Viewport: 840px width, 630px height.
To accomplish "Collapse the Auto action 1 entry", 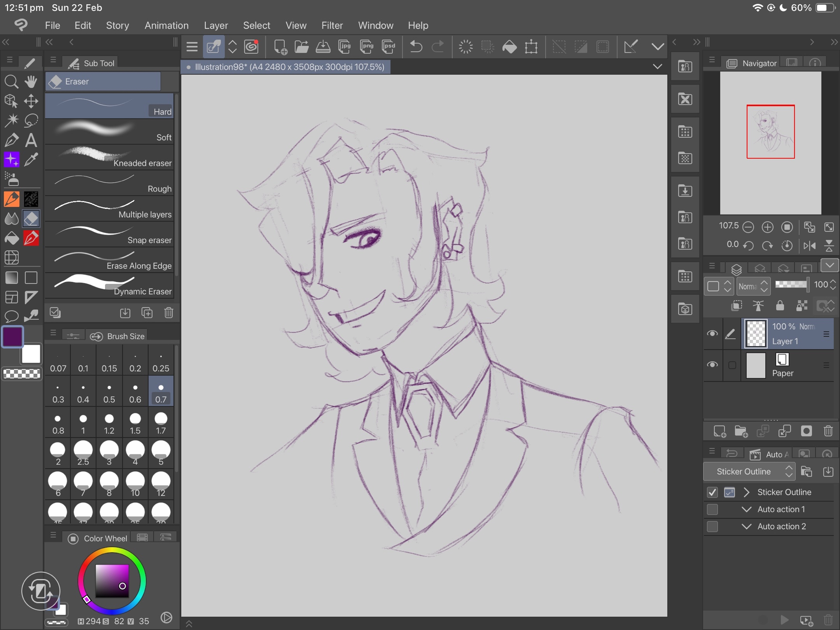I will click(746, 509).
